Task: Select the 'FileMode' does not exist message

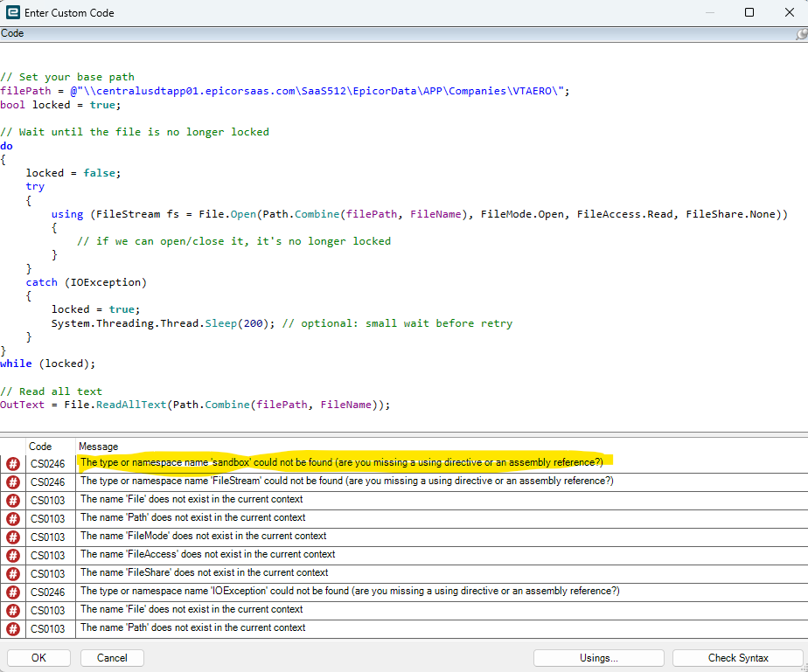Action: 203,536
